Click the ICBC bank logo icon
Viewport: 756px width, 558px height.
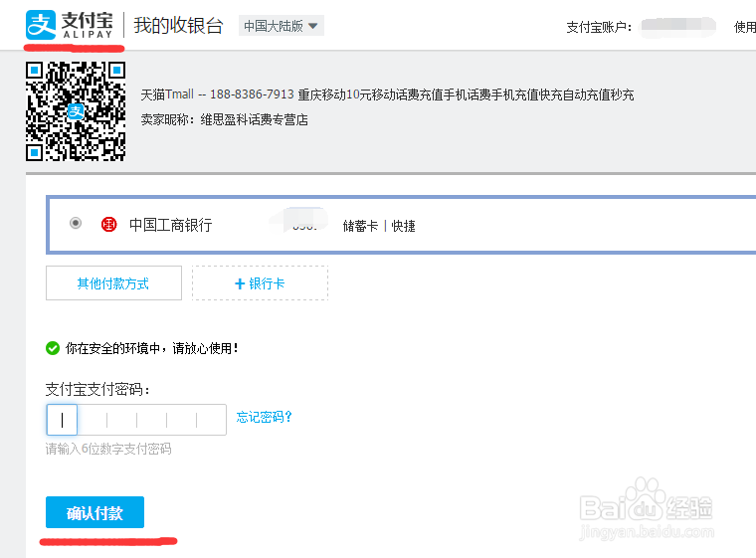point(109,224)
